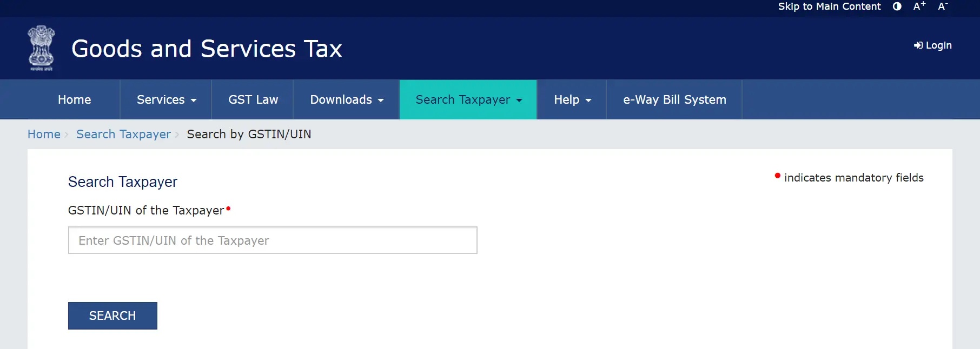Decrease font size with A- icon
The height and width of the screenshot is (349, 980).
click(942, 6)
